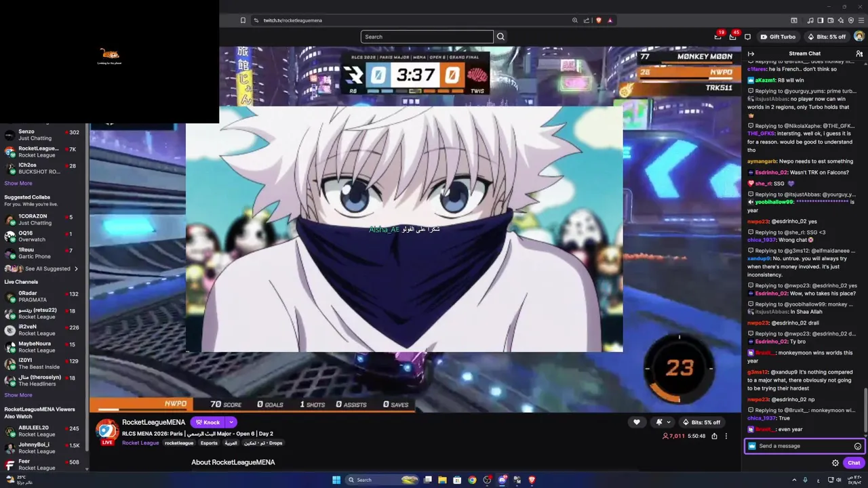Open the Brave hamburger menu
The width and height of the screenshot is (868, 488).
coord(861,20)
